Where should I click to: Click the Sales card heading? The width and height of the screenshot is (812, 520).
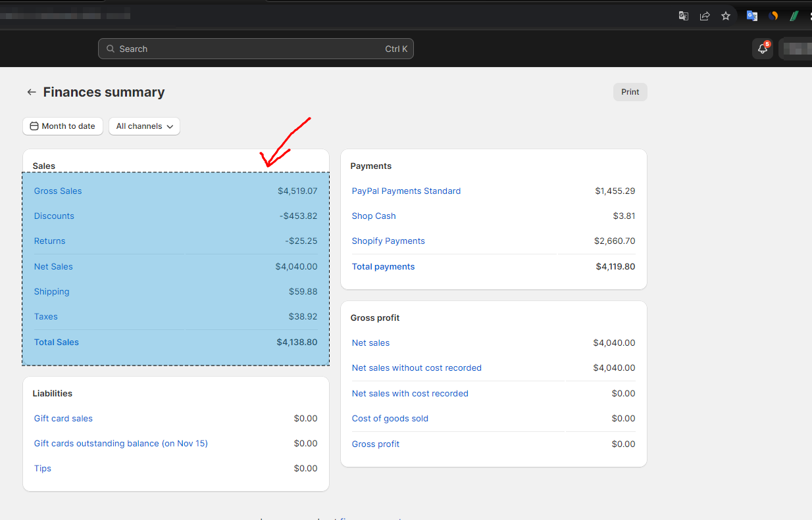tap(44, 166)
